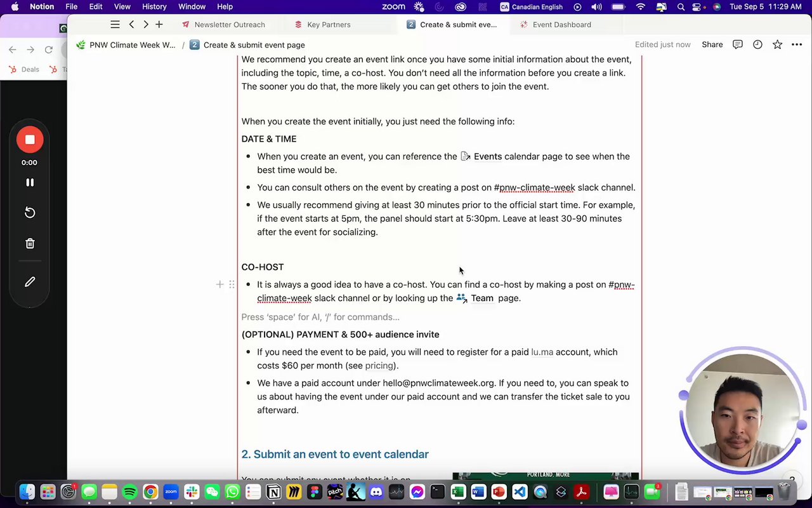The image size is (812, 508).
Task: Open Google Chrome from the dock
Action: pyautogui.click(x=150, y=491)
